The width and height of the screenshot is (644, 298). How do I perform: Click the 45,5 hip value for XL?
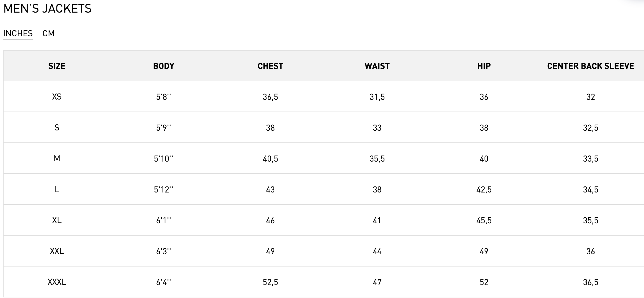[484, 220]
